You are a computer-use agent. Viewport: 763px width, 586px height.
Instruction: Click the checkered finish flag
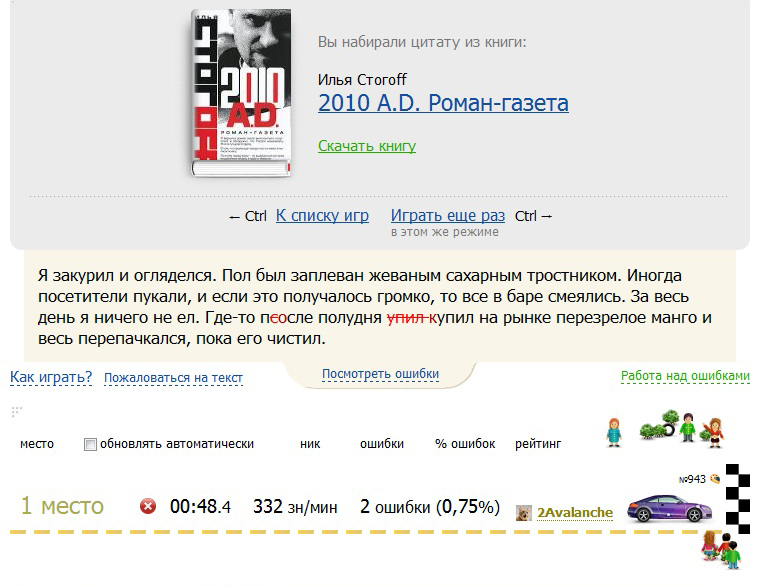click(x=738, y=499)
